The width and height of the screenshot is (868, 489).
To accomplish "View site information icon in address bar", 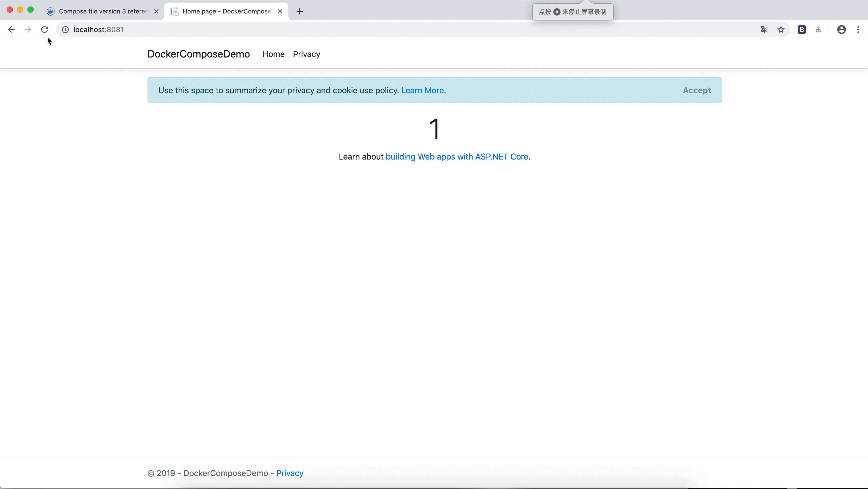I will pos(65,30).
